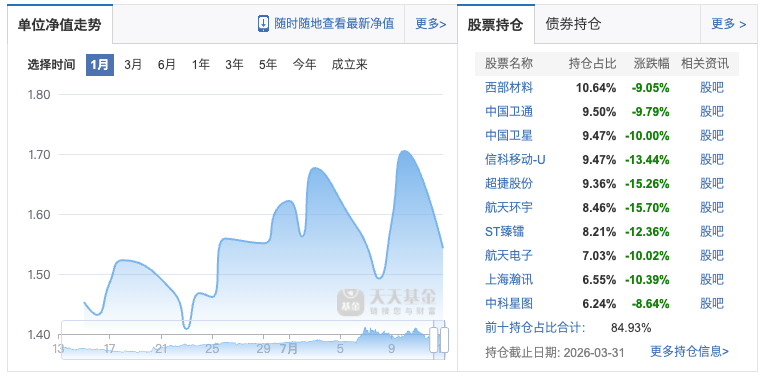
Task: Switch to the 单位净值走势 tab
Action: [x=59, y=25]
